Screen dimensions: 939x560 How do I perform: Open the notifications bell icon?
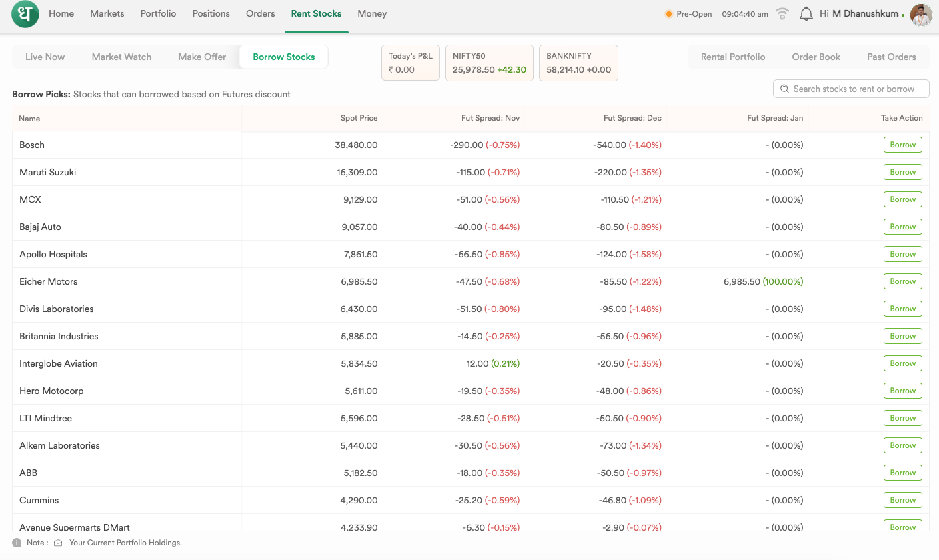(x=806, y=14)
